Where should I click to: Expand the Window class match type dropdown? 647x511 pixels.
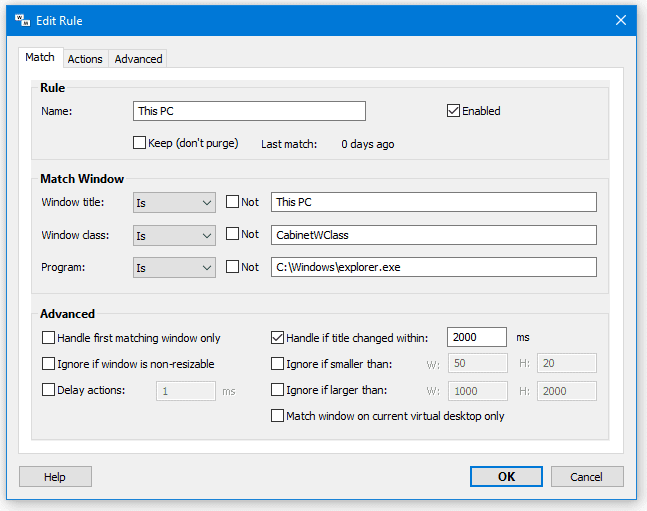point(174,235)
